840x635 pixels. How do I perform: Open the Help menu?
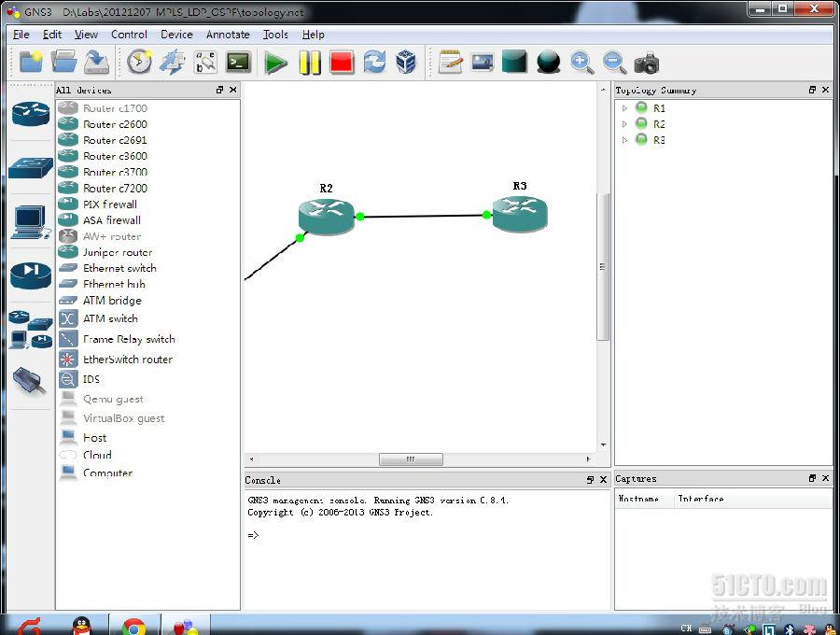(x=313, y=35)
